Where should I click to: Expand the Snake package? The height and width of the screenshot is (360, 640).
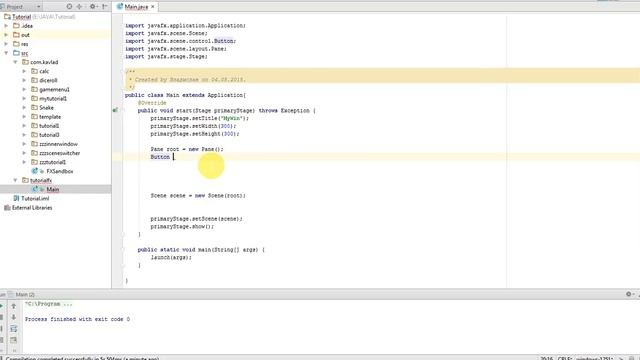[24, 107]
